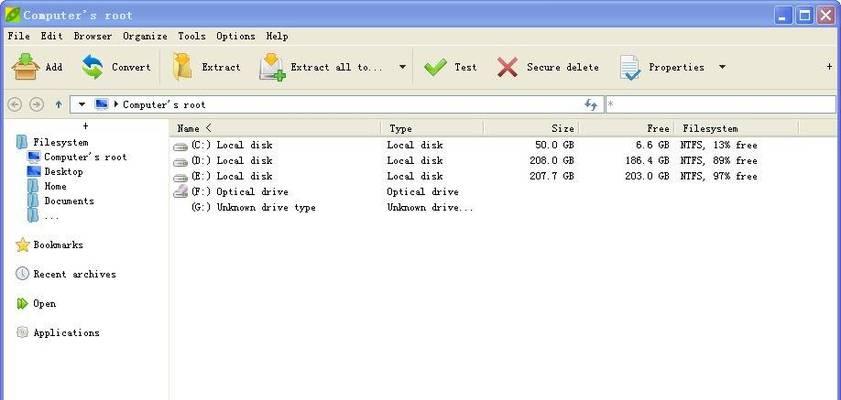Click the Convert button label

point(131,67)
